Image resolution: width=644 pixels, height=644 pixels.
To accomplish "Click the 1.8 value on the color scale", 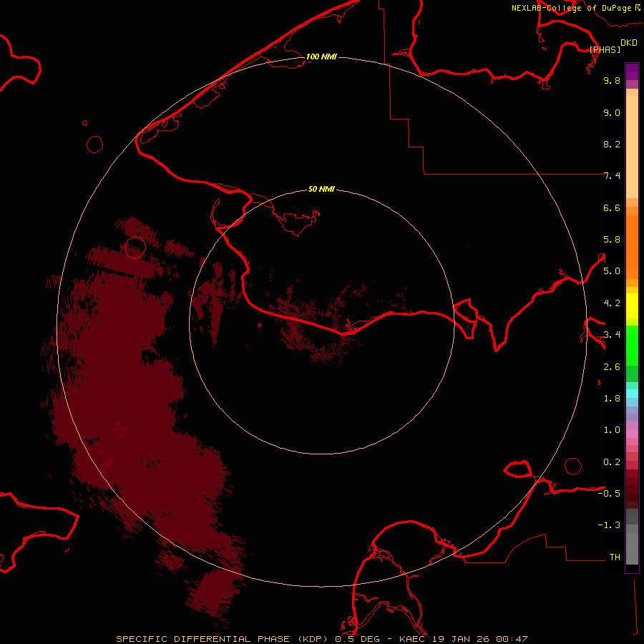I will click(612, 399).
